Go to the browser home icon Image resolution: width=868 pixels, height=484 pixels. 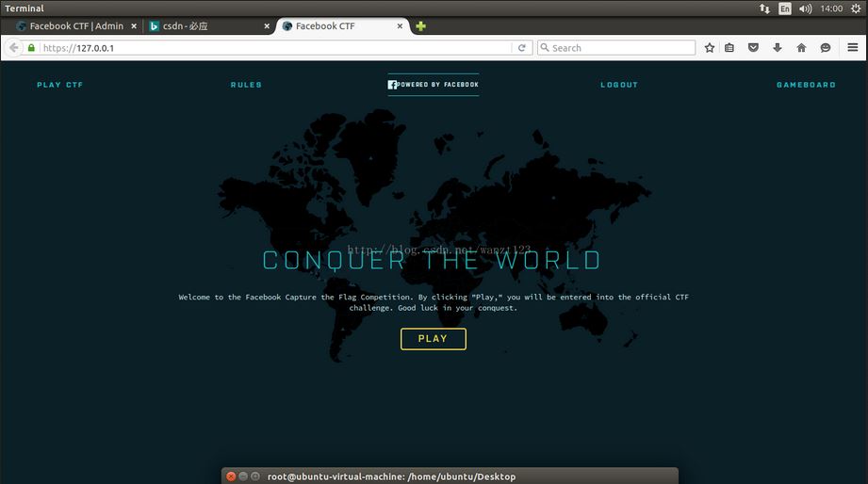coord(801,48)
